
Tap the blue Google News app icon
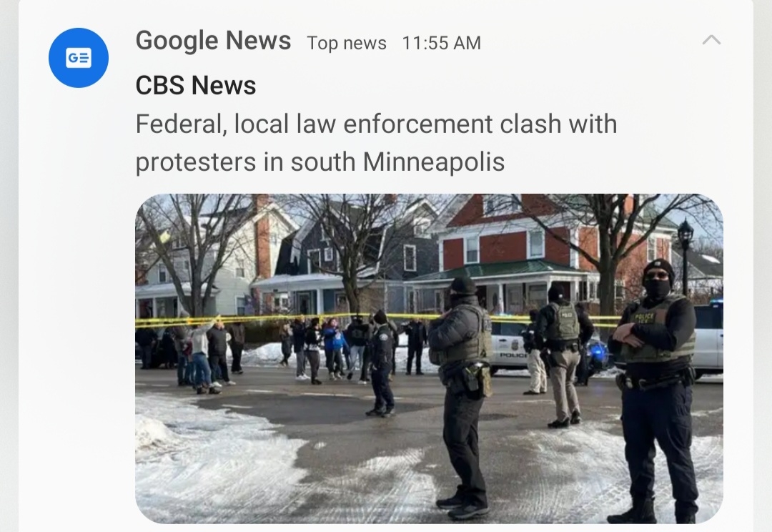[79, 58]
